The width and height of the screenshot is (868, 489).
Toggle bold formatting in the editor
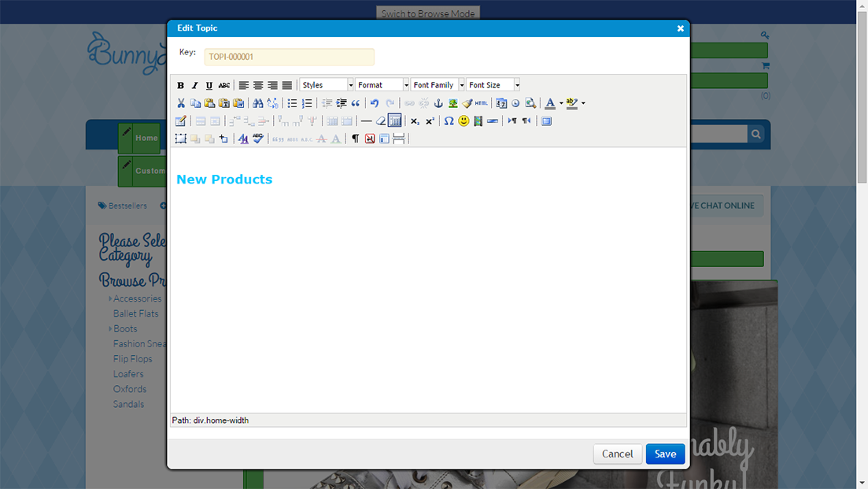tap(180, 85)
